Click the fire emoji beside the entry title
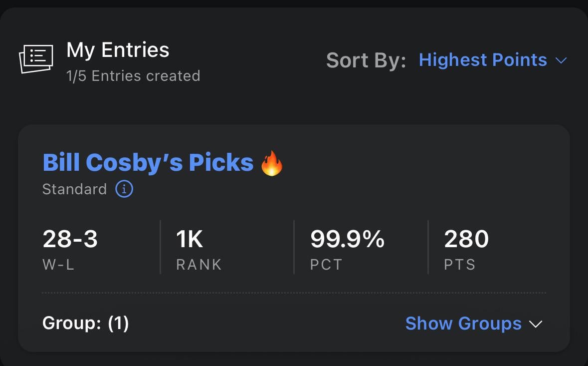588x366 pixels. (x=272, y=162)
